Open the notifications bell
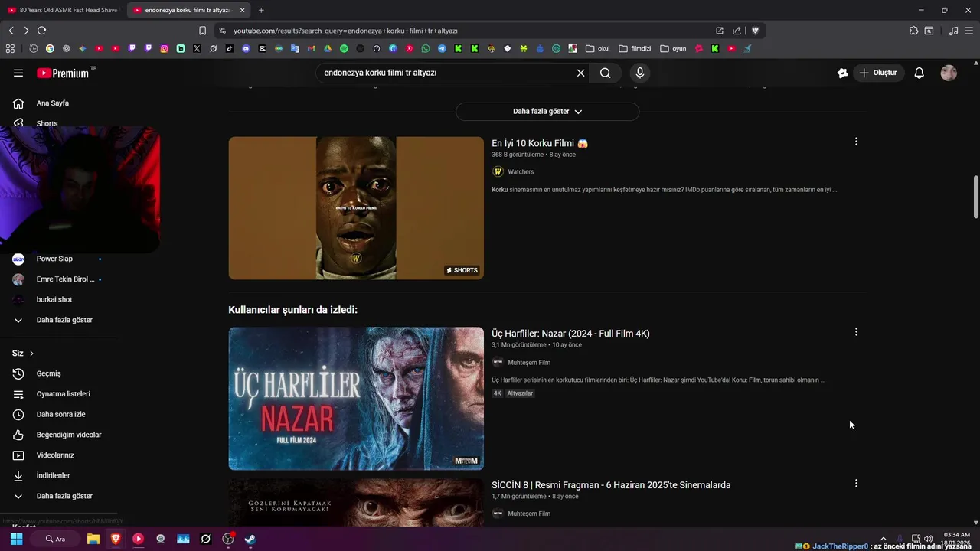This screenshot has width=980, height=551. (919, 73)
